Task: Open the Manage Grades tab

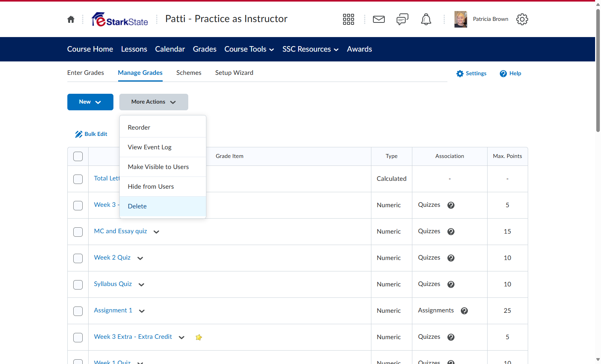Action: tap(140, 73)
